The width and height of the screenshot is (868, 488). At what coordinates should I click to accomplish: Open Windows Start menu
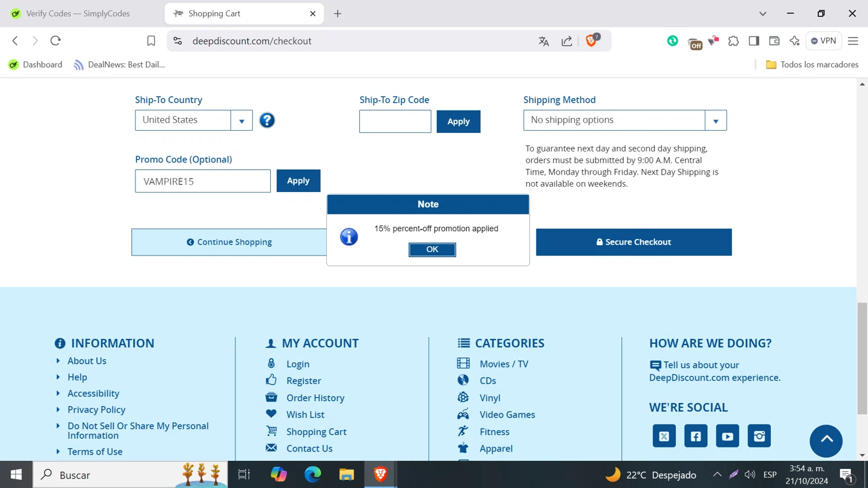click(x=16, y=475)
